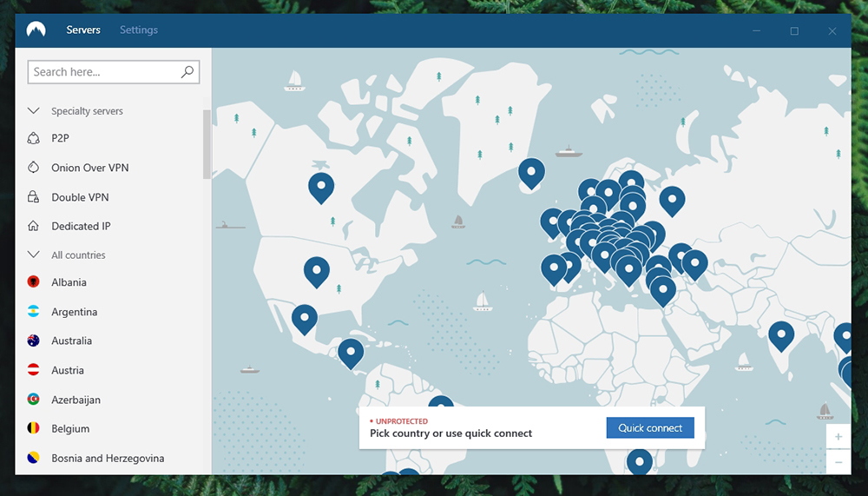The height and width of the screenshot is (496, 868).
Task: Click the Mexico map pin
Action: coord(304,319)
